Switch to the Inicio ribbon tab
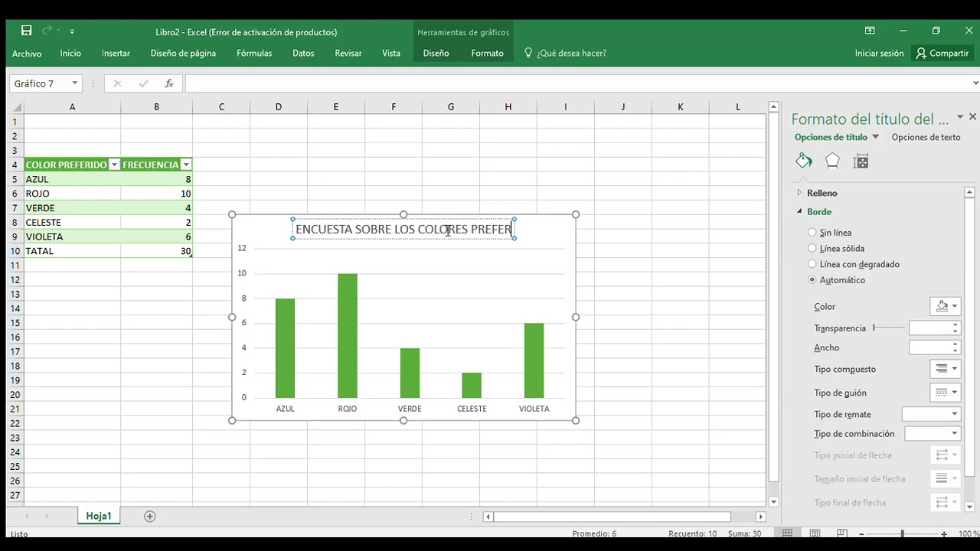 (70, 54)
